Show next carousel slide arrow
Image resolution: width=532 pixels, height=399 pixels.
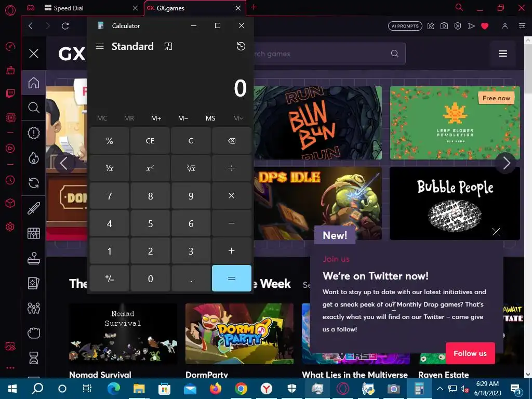[506, 163]
